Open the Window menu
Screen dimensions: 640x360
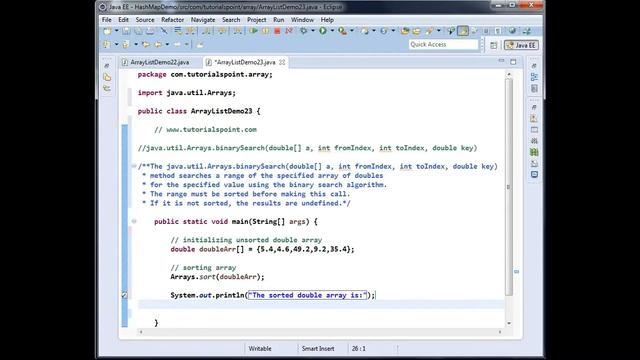(302, 20)
